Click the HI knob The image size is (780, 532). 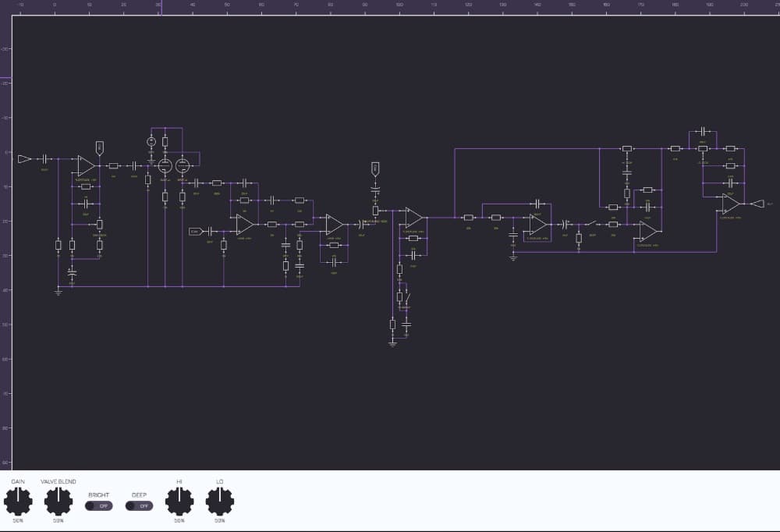click(179, 501)
